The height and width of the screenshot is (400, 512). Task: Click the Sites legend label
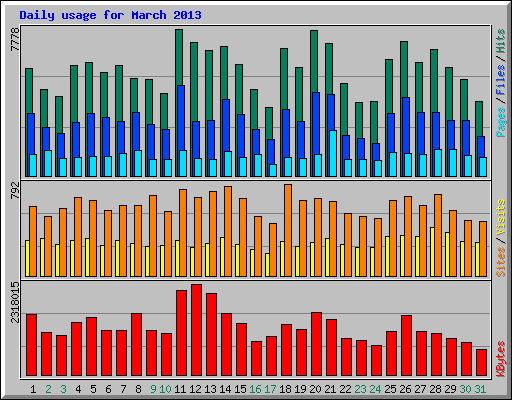pos(501,262)
